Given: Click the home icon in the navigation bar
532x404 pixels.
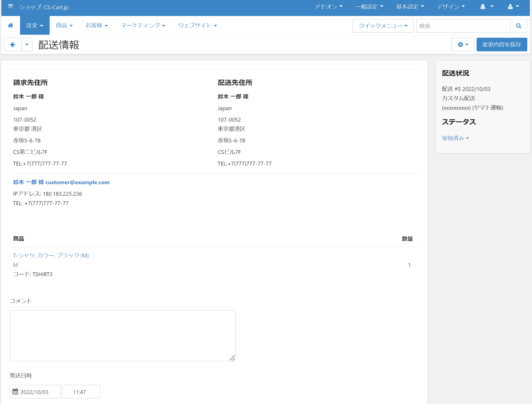Looking at the screenshot, I should pos(11,26).
